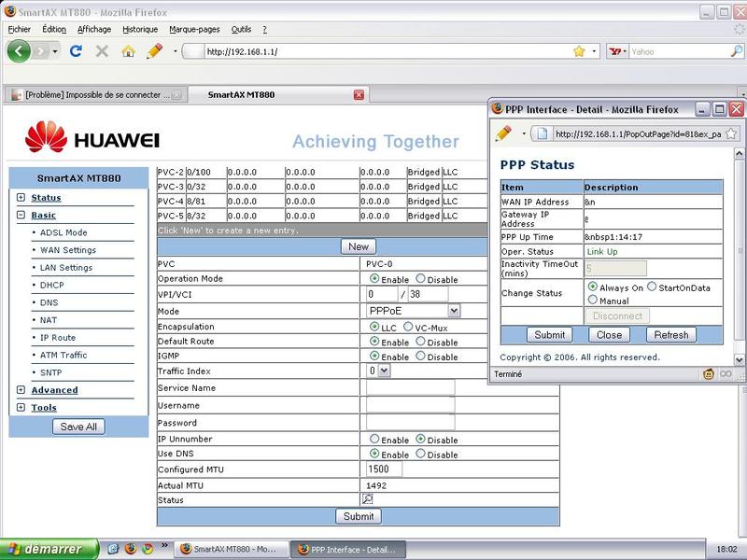The width and height of the screenshot is (747, 560).
Task: Select VC-Mux encapsulation
Action: [408, 327]
